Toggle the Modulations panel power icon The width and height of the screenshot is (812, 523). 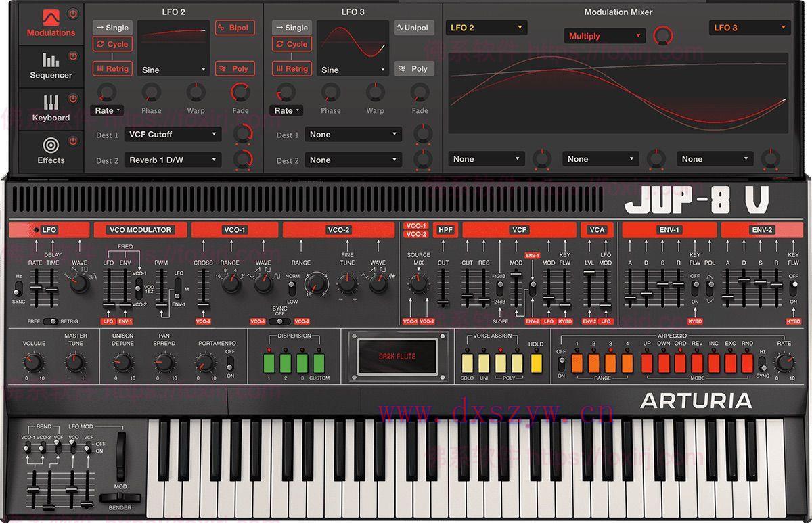point(73,14)
